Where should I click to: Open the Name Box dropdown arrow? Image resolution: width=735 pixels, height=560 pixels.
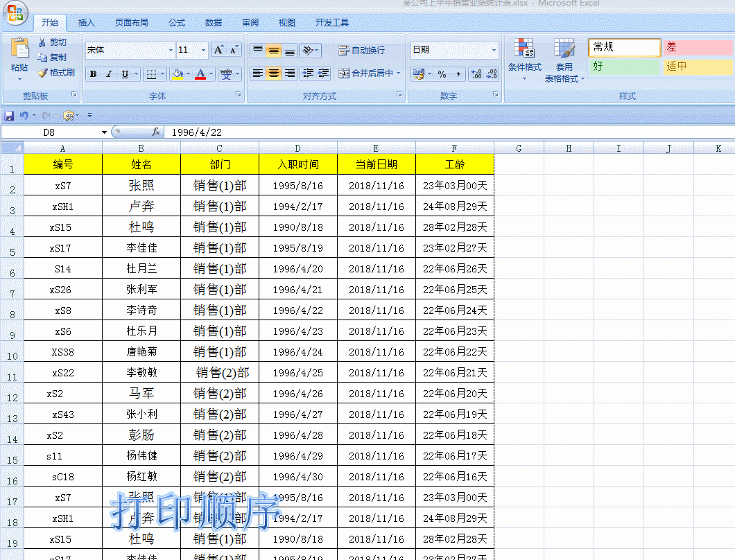(x=104, y=132)
